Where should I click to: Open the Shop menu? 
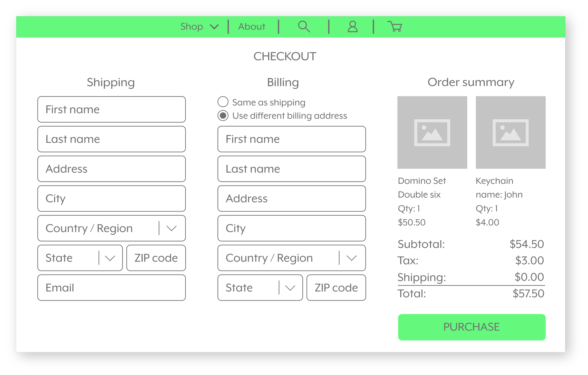click(191, 27)
